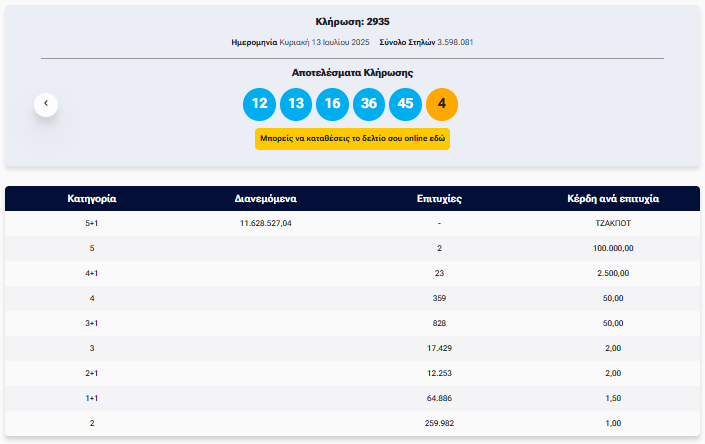Click the Διανεμόμενα column header

[x=266, y=198]
